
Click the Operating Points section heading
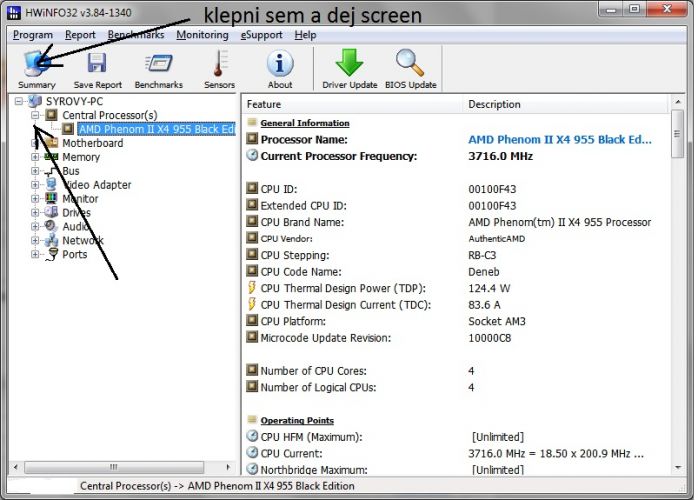click(297, 420)
